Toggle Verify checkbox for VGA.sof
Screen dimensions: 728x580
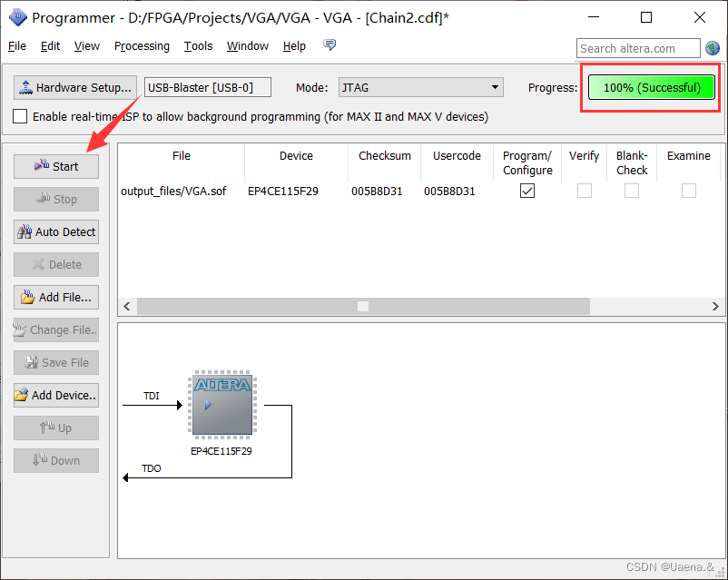coord(585,191)
